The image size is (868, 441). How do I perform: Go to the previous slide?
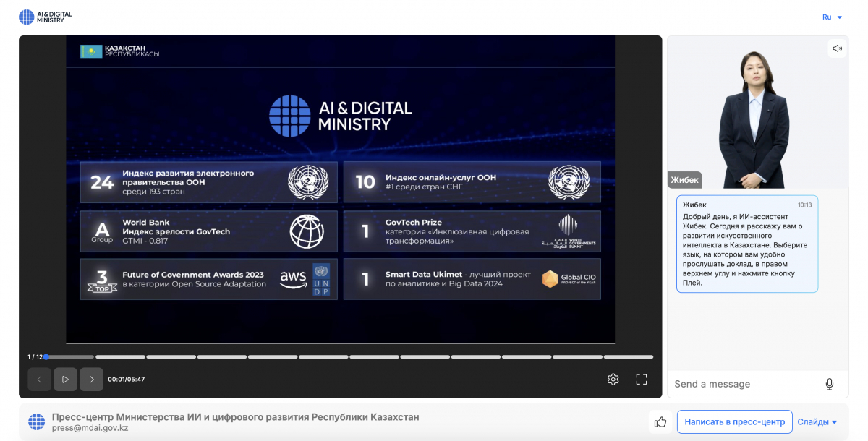click(x=40, y=380)
